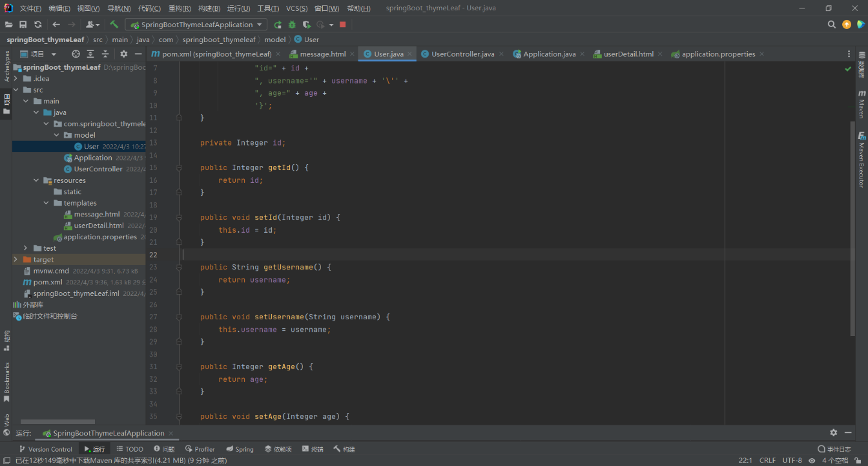
Task: Run with coverage using the shield icon
Action: click(x=307, y=25)
